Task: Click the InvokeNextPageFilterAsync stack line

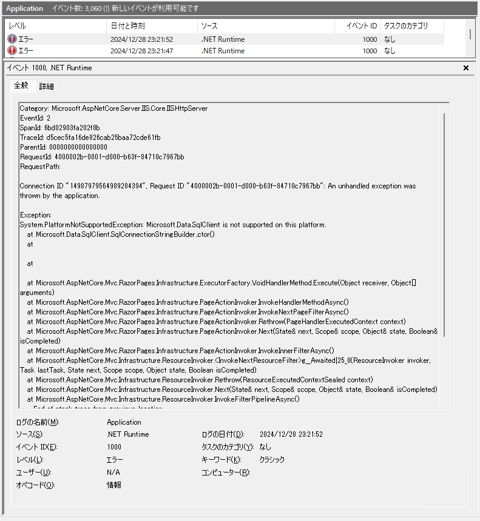Action: point(188,312)
